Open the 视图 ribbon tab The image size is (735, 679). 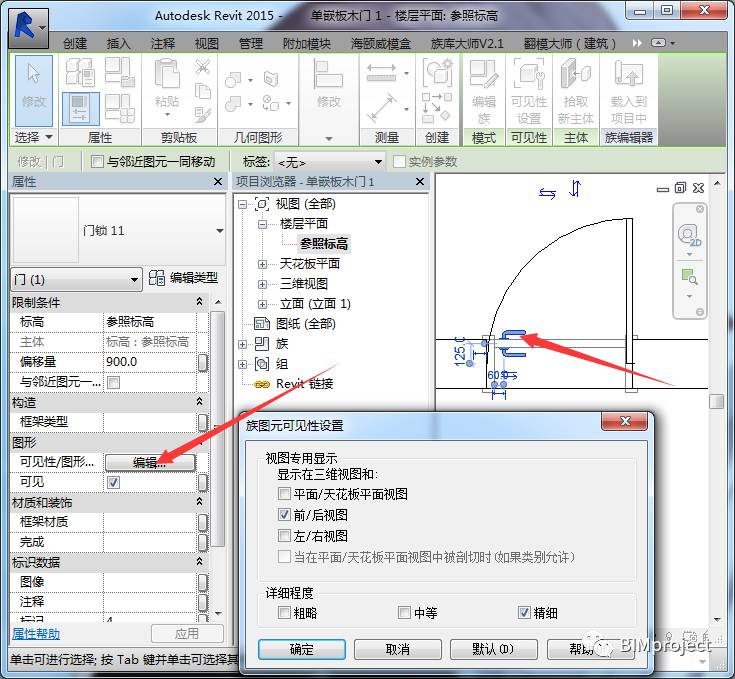207,44
